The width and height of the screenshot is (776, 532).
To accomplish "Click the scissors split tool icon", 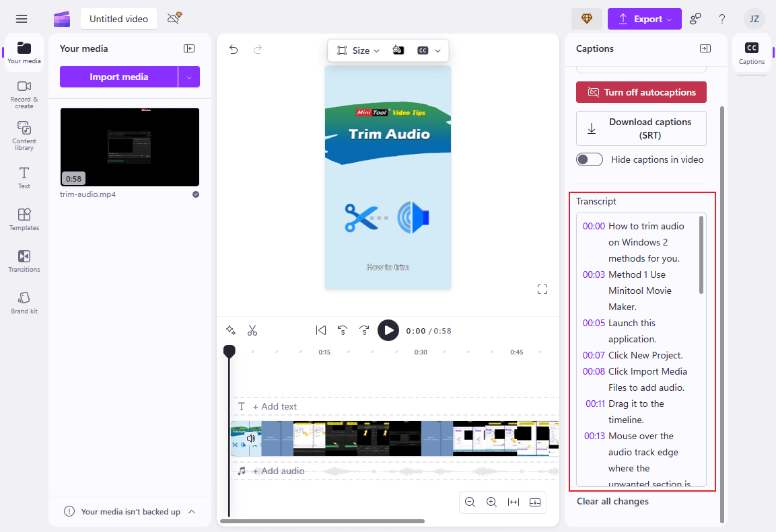I will [252, 330].
